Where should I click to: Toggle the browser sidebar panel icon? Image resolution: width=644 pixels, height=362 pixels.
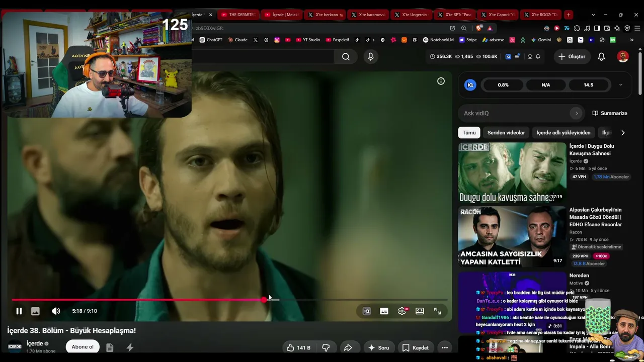(597, 28)
